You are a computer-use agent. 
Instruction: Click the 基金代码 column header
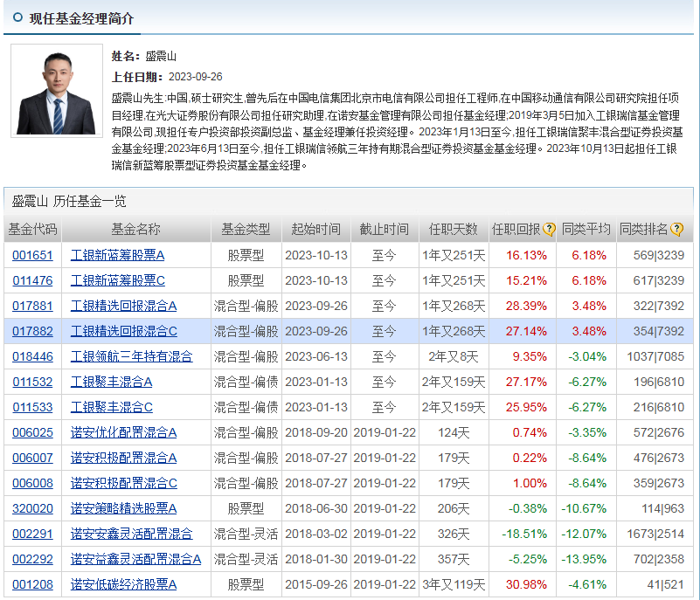pos(32,230)
